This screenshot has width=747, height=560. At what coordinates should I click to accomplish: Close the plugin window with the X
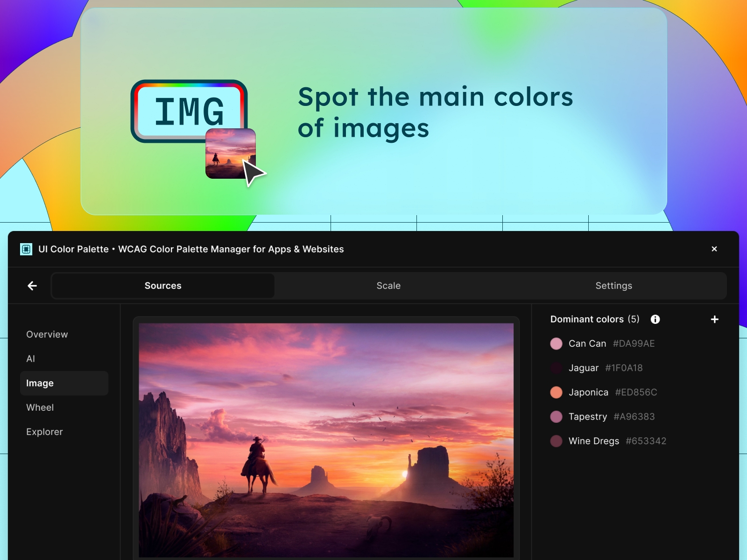click(714, 249)
